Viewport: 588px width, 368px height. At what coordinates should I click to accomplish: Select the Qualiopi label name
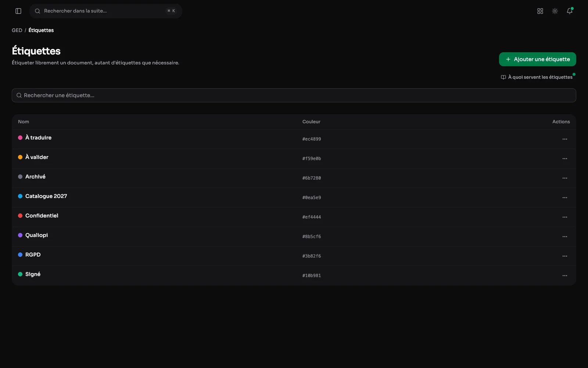pos(37,235)
